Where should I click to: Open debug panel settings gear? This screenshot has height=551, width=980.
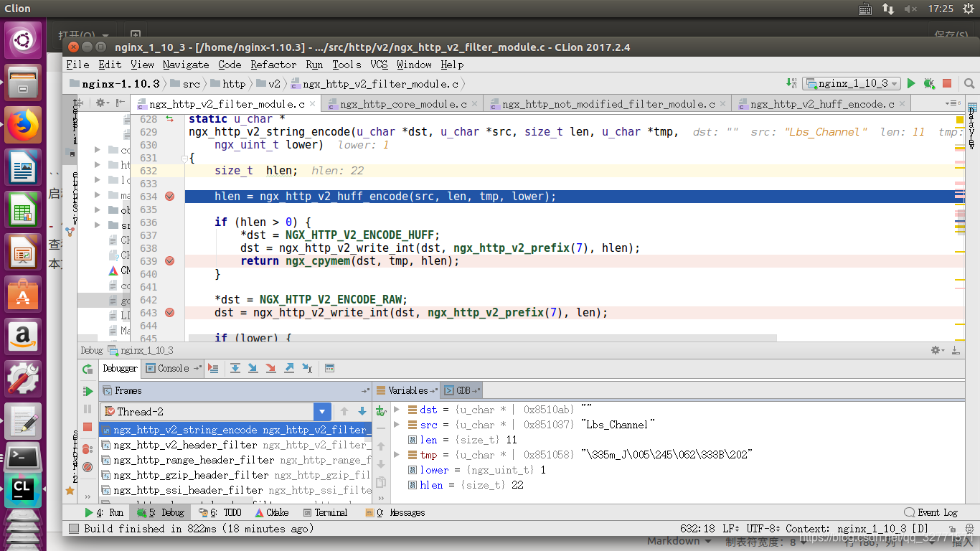(x=936, y=350)
